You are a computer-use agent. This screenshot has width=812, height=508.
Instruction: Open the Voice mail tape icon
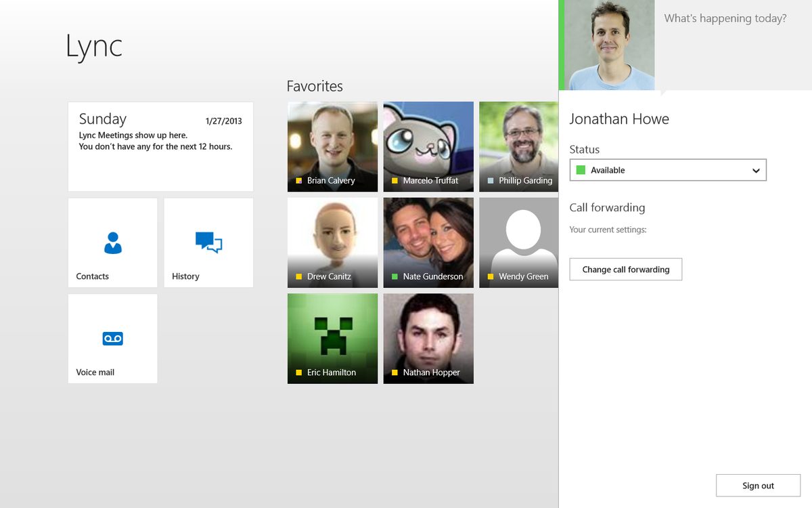pos(113,339)
